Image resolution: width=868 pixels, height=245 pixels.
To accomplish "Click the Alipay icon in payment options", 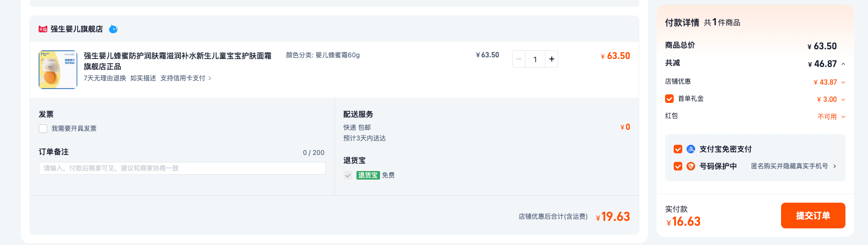I will tap(691, 149).
